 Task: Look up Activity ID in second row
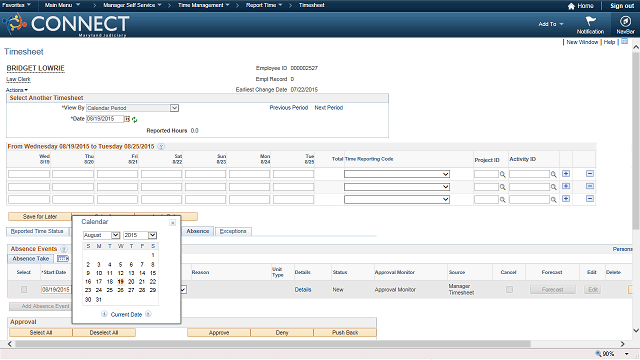pyautogui.click(x=553, y=187)
